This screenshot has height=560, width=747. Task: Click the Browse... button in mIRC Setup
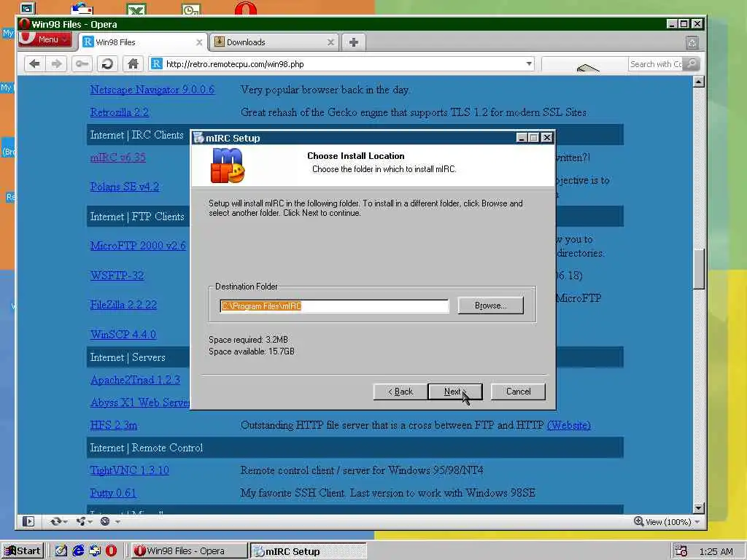491,306
